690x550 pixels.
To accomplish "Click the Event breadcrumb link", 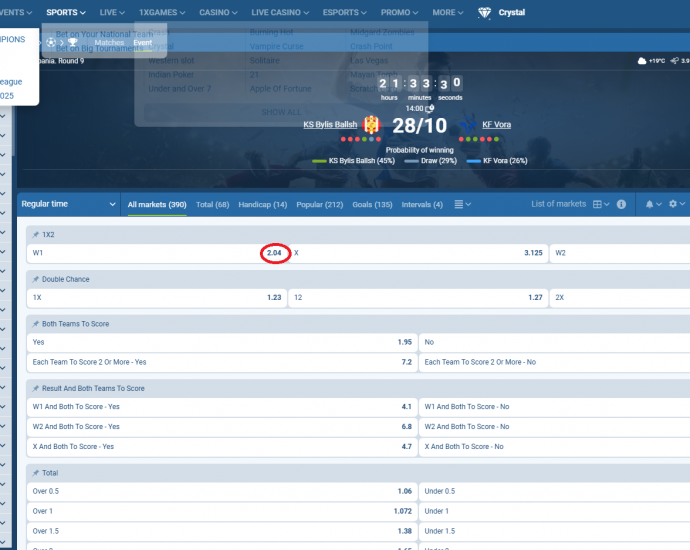I will tap(143, 43).
